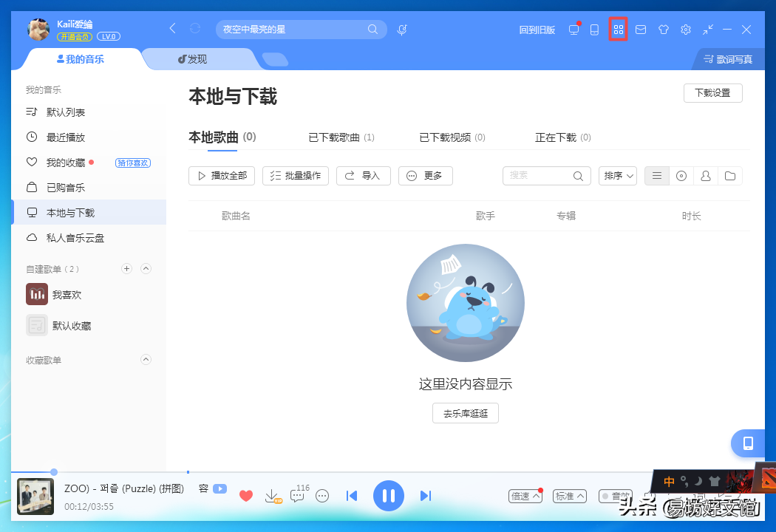This screenshot has height=532, width=776.
Task: Open the message envelope icon
Action: click(641, 30)
